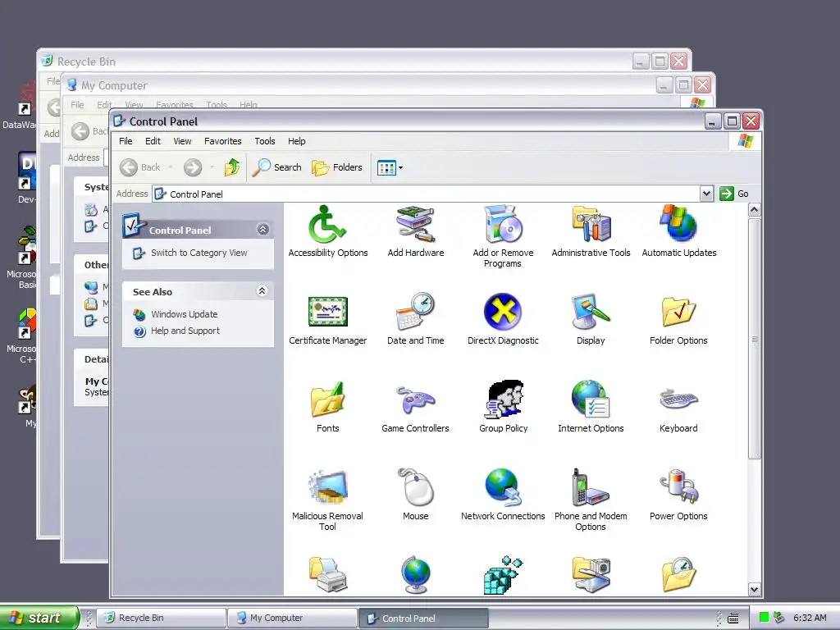Viewport: 840px width, 630px height.
Task: Open the Help menu in Control Panel
Action: coord(296,141)
